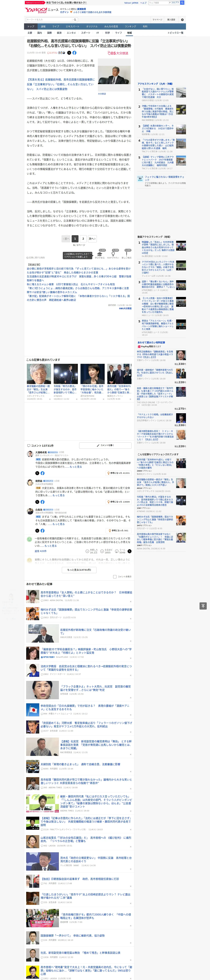
Task: Click the 新しい視点 exclamation reaction icon
Action: click(127, 254)
